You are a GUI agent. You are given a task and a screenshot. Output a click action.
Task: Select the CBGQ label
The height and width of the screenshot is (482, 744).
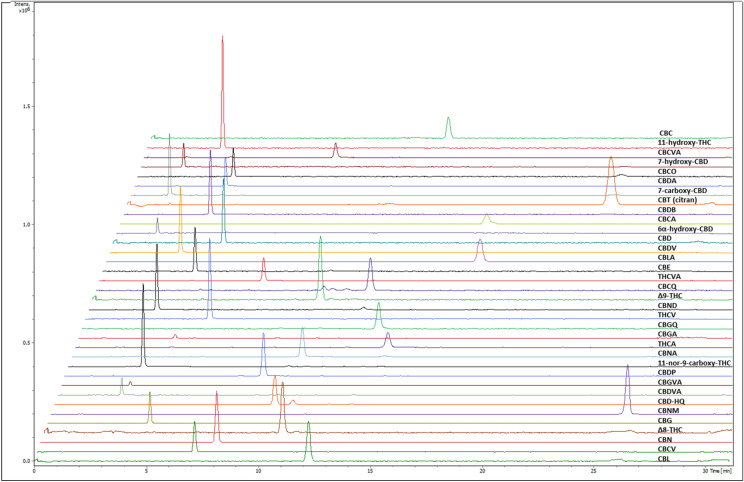tap(668, 324)
